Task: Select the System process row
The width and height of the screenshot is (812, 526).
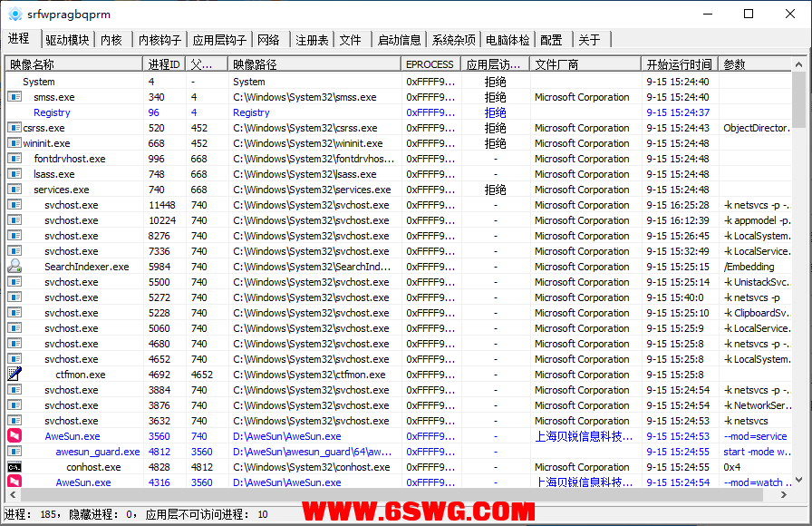Action: [399, 82]
